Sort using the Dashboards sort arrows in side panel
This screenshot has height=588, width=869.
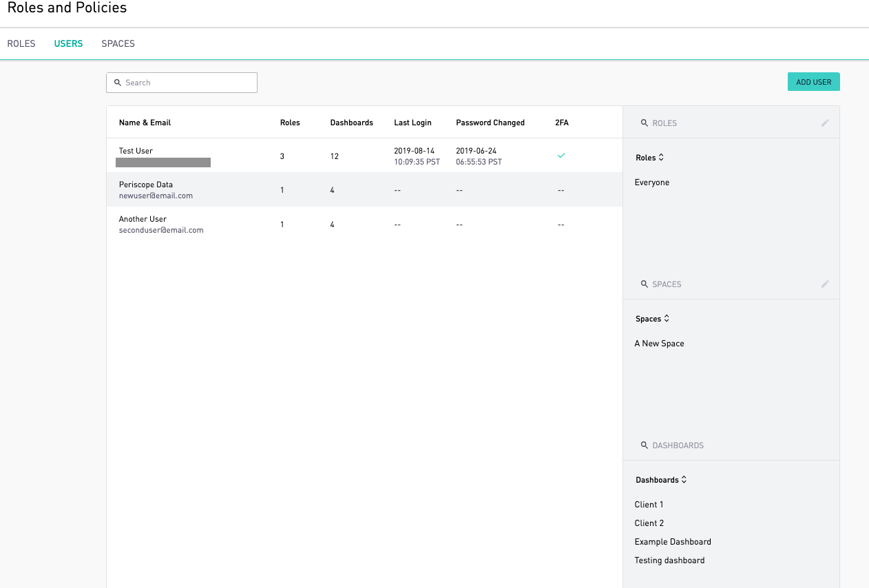pos(684,480)
